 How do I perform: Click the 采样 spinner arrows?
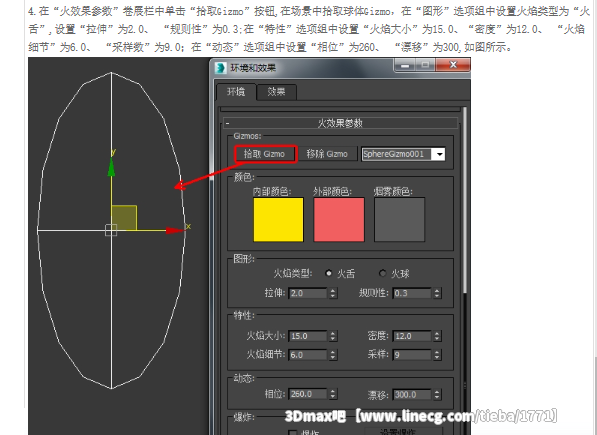pos(437,355)
